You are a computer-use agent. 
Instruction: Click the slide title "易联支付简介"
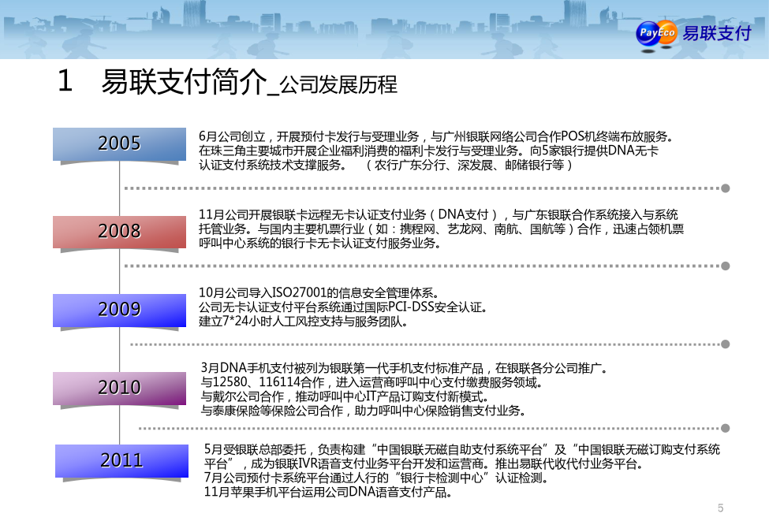point(184,81)
